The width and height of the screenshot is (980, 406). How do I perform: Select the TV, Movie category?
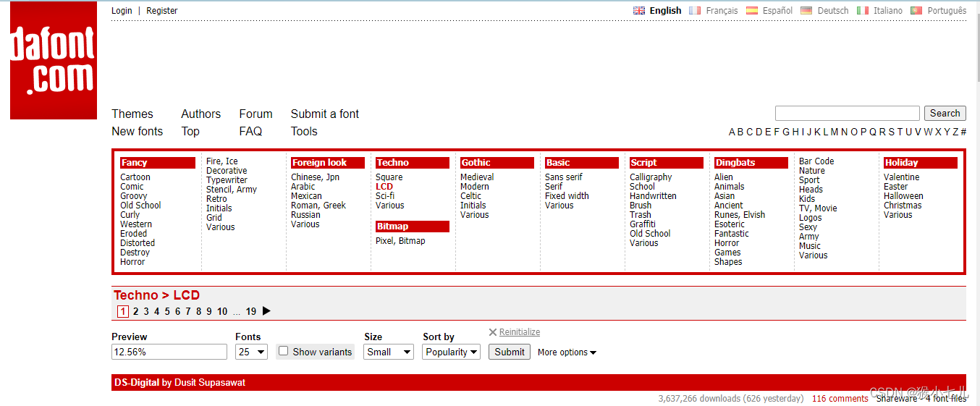coord(818,208)
